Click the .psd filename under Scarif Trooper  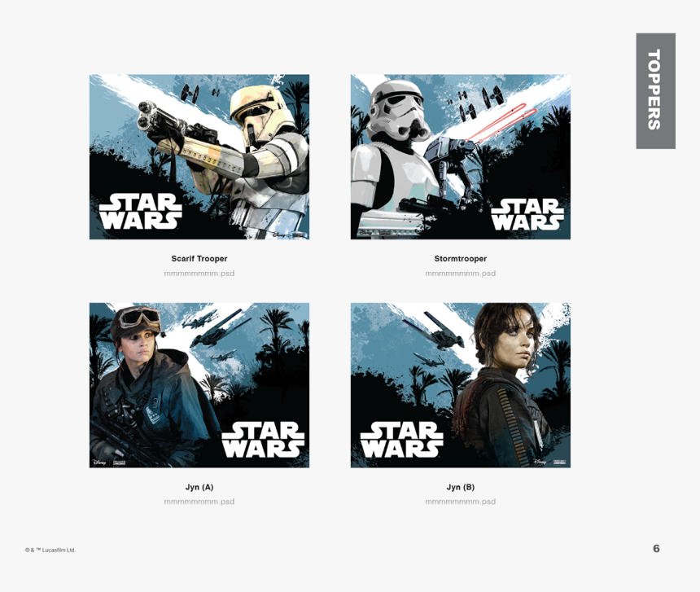click(x=199, y=274)
